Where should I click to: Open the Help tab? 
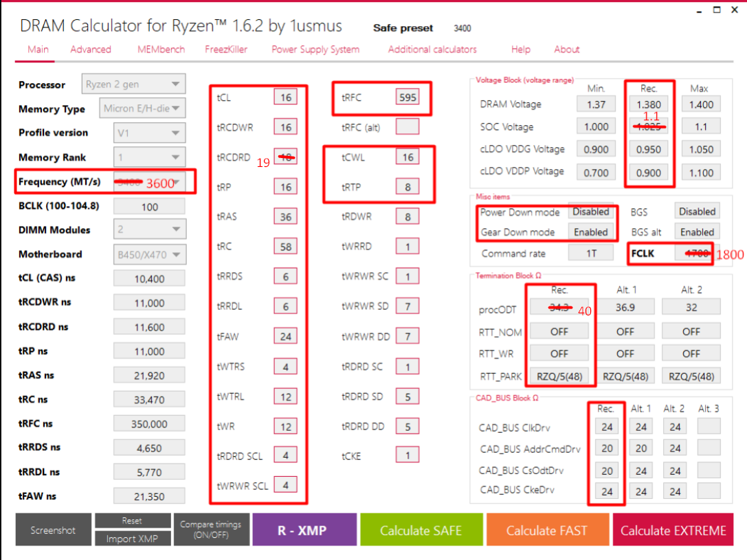tap(521, 49)
